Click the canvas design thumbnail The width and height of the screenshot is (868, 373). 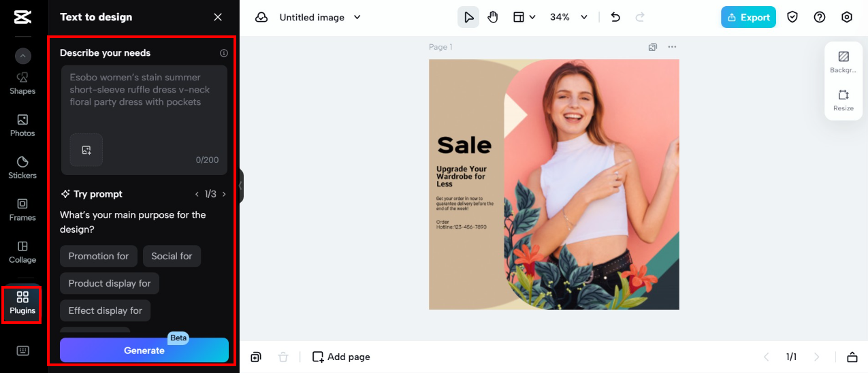[x=553, y=184]
